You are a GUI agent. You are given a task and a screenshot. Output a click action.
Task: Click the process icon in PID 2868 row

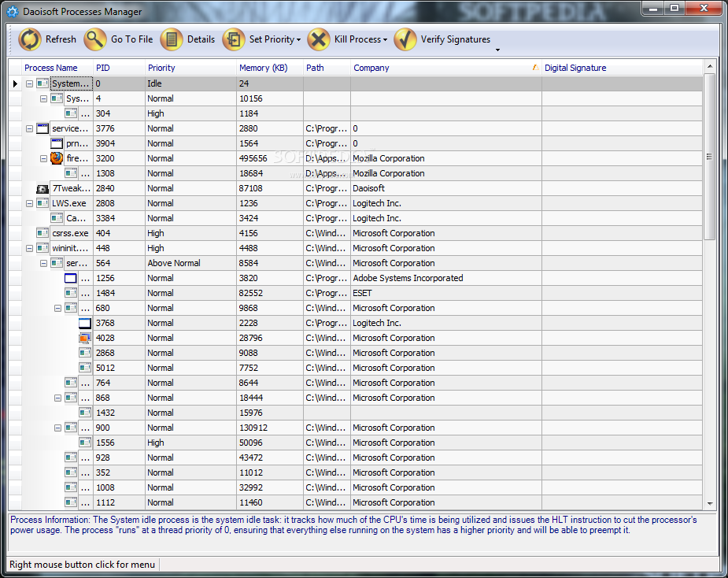point(85,353)
